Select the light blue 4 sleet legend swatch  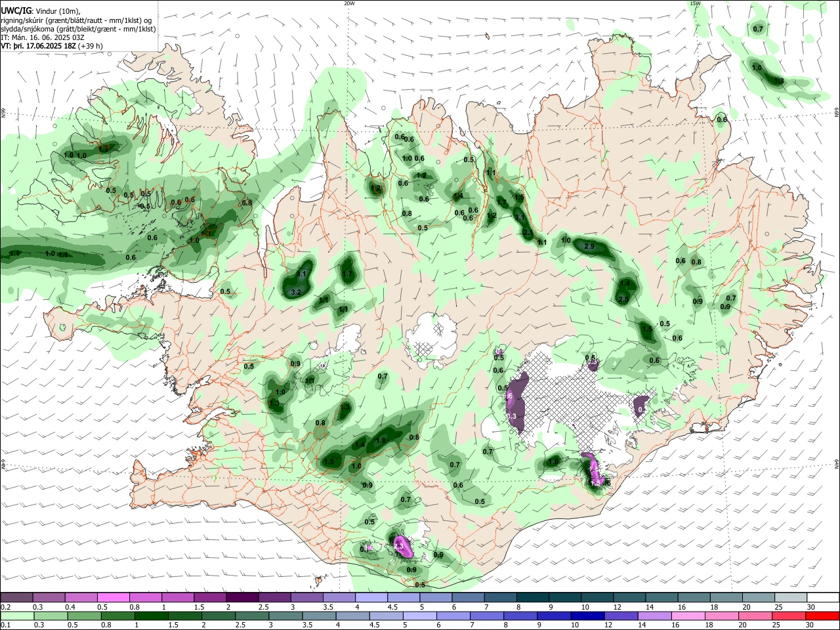click(x=370, y=597)
